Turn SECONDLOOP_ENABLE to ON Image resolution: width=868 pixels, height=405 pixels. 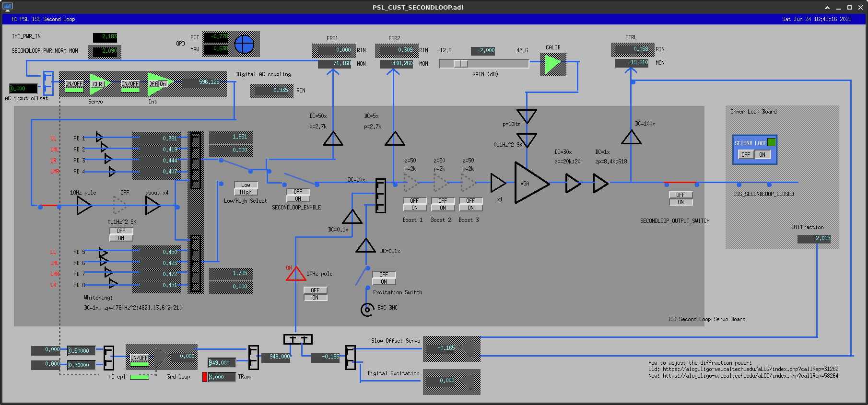pos(298,199)
